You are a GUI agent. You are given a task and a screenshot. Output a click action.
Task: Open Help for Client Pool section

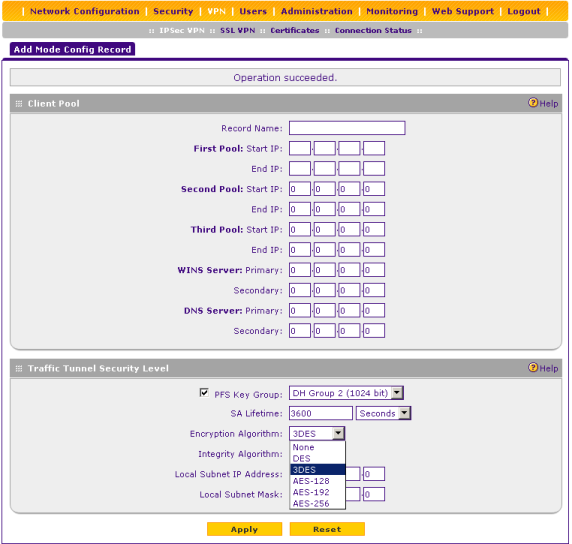click(x=543, y=103)
